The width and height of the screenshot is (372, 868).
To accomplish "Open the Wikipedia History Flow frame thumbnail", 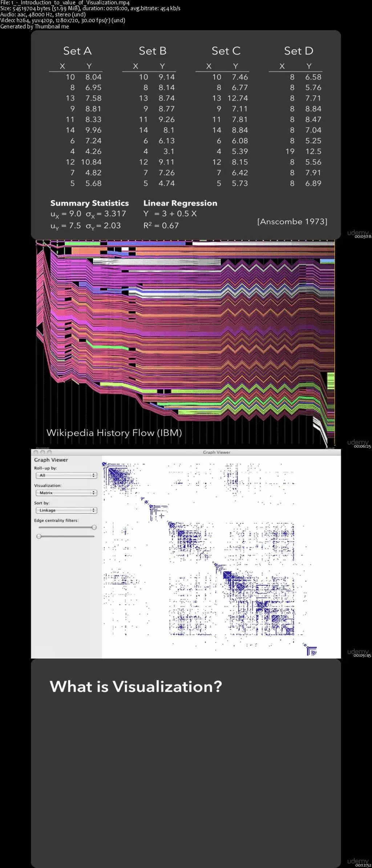I will click(x=186, y=344).
